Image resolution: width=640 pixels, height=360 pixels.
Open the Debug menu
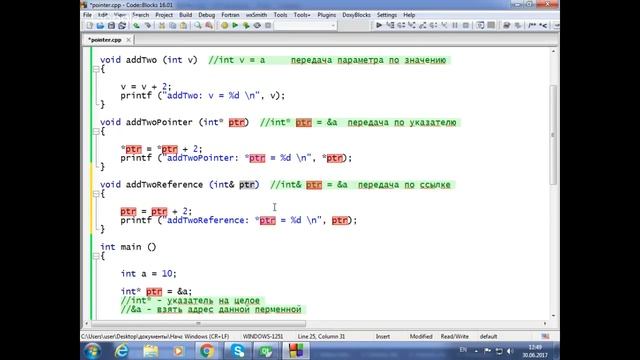(x=207, y=15)
